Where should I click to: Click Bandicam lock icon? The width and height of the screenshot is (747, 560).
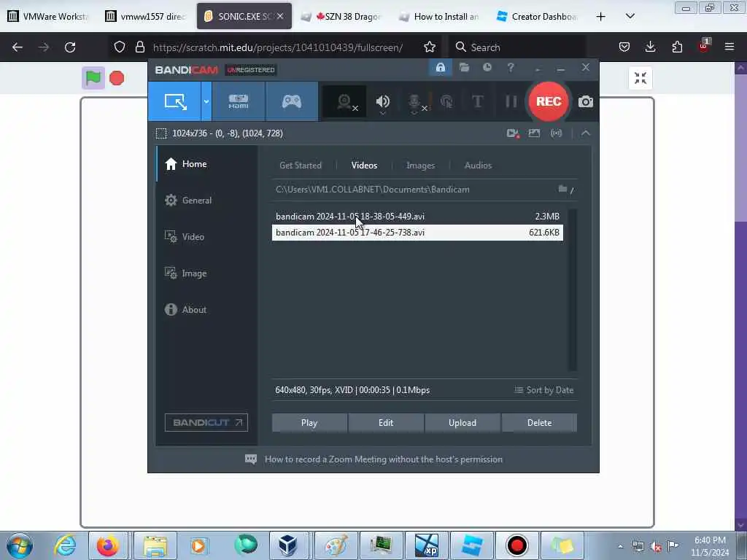pyautogui.click(x=440, y=68)
